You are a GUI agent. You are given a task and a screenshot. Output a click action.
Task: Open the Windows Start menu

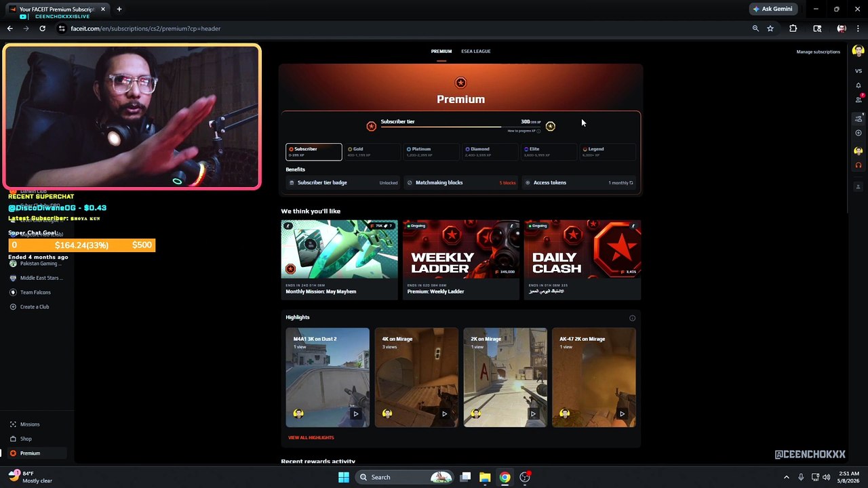click(344, 477)
